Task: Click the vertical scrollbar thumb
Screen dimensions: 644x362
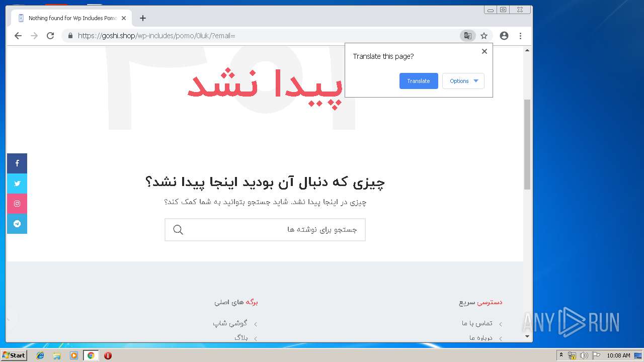Action: pyautogui.click(x=527, y=144)
